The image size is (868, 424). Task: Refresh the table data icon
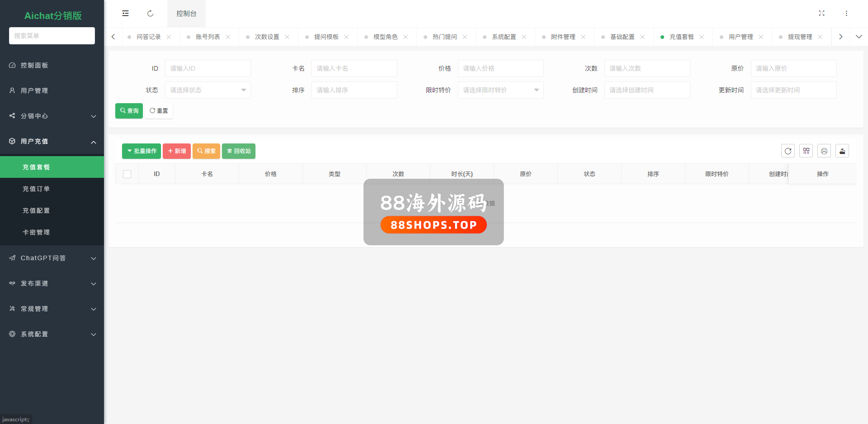tap(788, 151)
